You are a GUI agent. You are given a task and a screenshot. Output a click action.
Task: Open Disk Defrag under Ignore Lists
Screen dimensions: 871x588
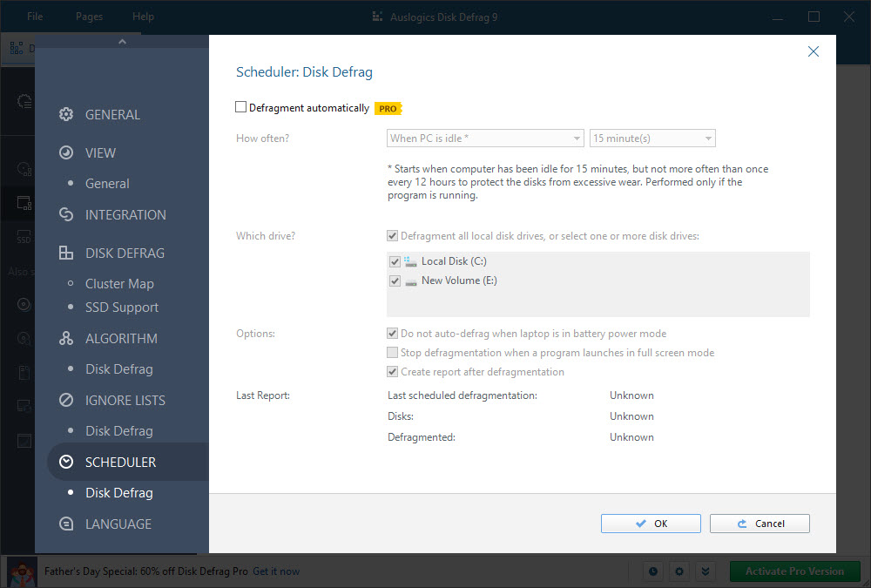click(118, 430)
